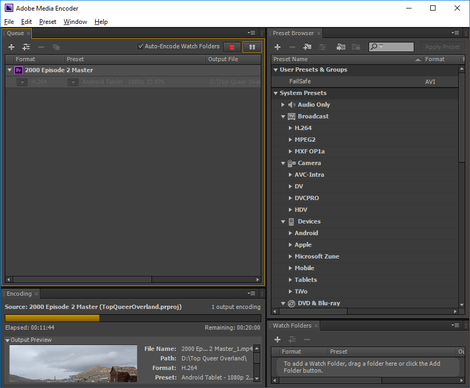The width and height of the screenshot is (470, 388).
Task: Collapse System Presets group
Action: pos(276,93)
